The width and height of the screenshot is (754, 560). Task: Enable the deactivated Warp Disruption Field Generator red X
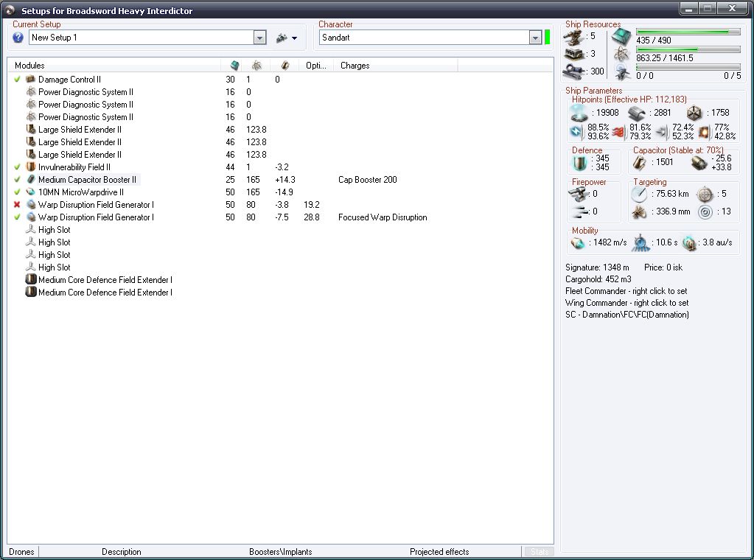[17, 204]
